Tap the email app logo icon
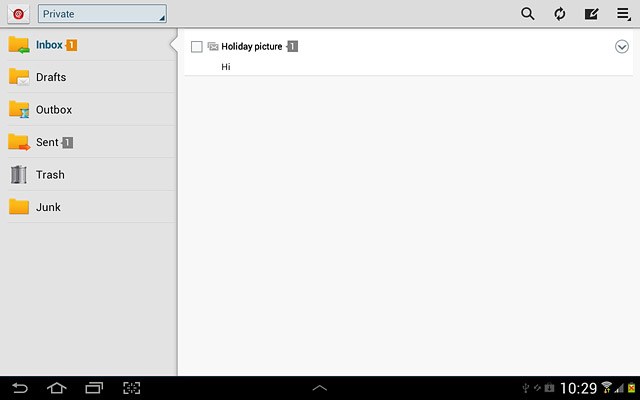 [18, 14]
